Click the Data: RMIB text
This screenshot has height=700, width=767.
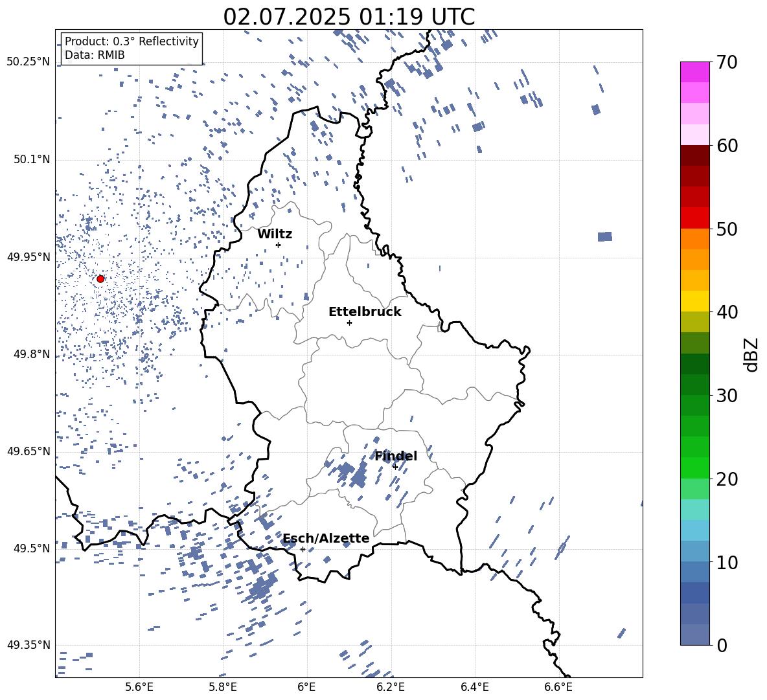95,55
